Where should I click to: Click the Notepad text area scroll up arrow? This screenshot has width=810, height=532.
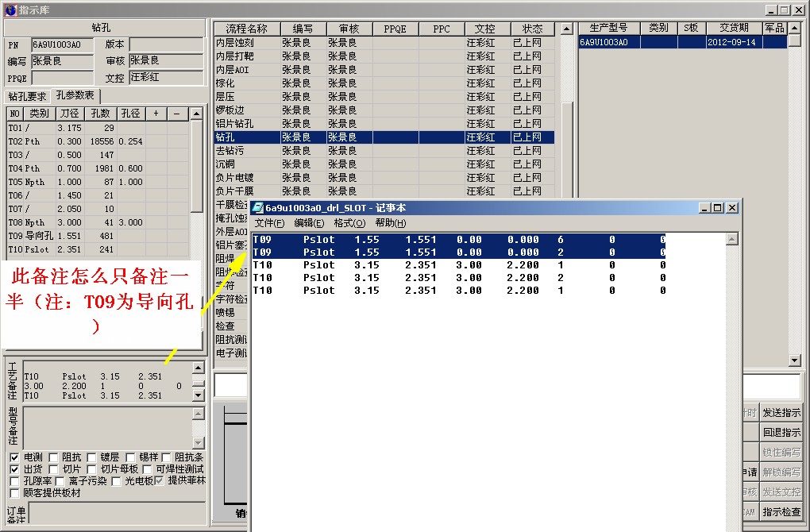click(x=732, y=239)
